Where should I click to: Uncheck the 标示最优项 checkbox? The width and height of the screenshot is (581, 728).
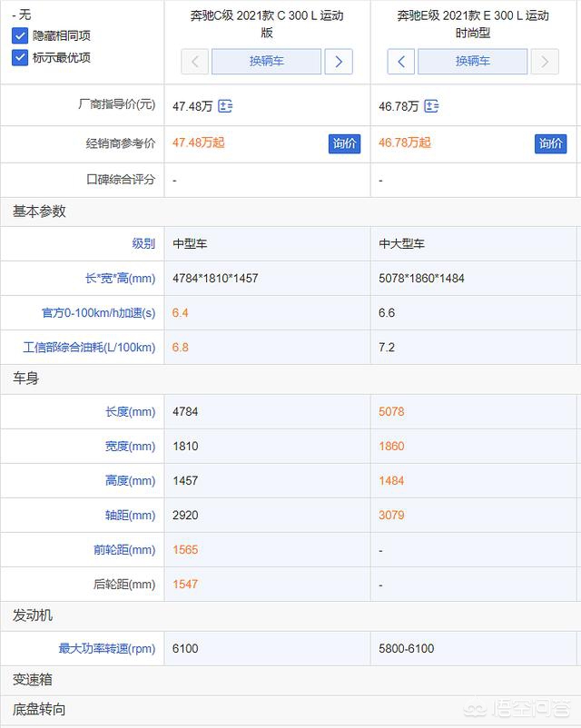point(20,57)
